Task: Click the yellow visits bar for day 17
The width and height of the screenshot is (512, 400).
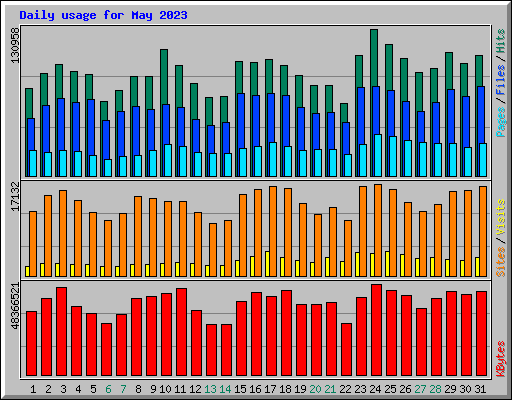Action: click(x=267, y=264)
